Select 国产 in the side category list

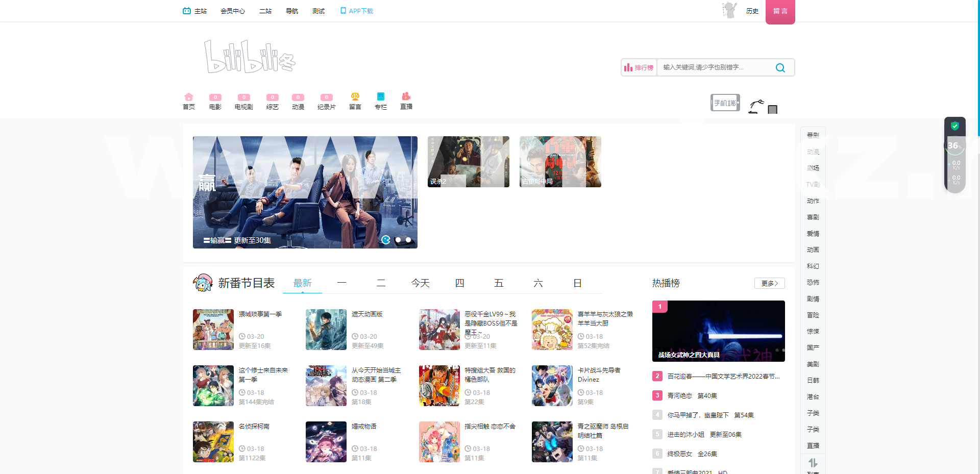point(813,348)
